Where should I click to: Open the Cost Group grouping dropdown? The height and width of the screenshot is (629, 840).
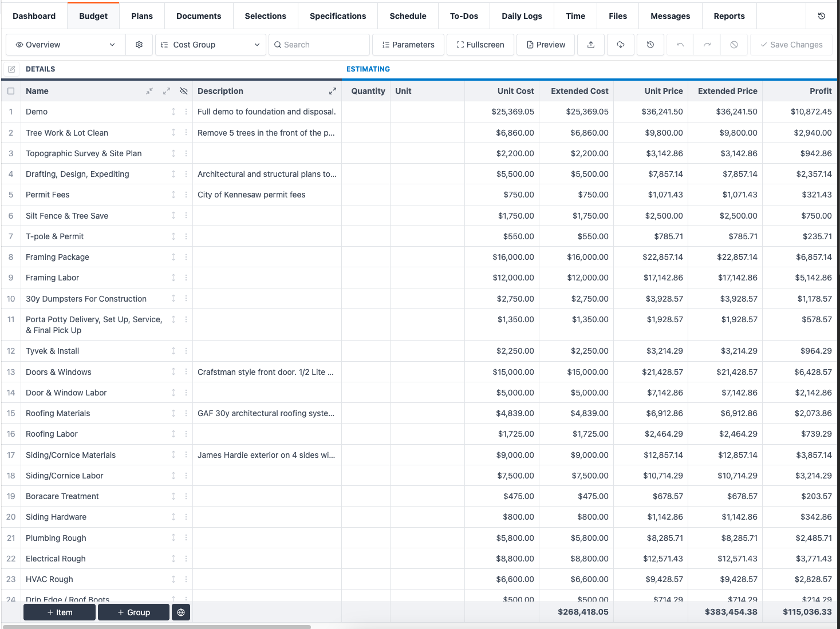(211, 45)
